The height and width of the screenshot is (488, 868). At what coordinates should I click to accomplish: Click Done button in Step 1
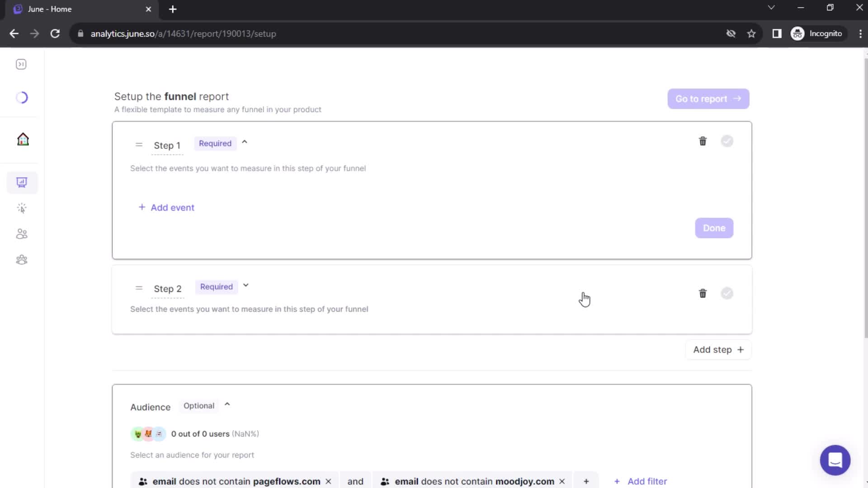[x=713, y=228]
